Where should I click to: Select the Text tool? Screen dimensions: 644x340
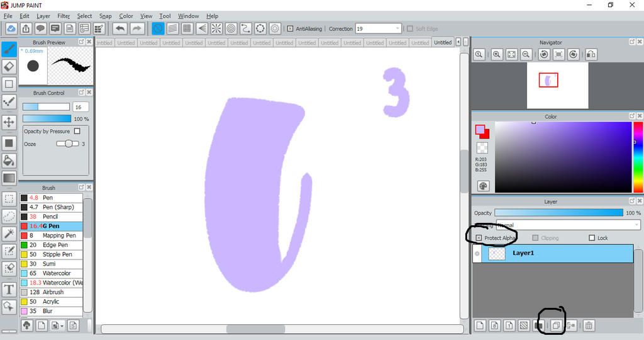(x=9, y=290)
